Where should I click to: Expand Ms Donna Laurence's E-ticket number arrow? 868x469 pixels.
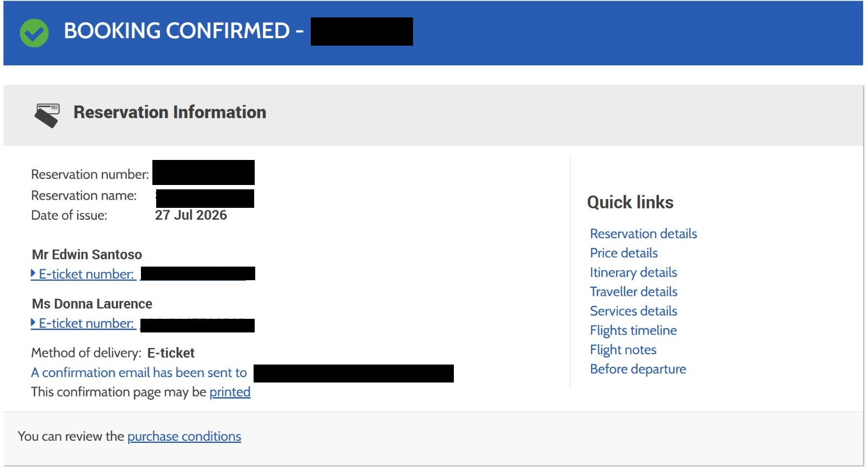33,323
